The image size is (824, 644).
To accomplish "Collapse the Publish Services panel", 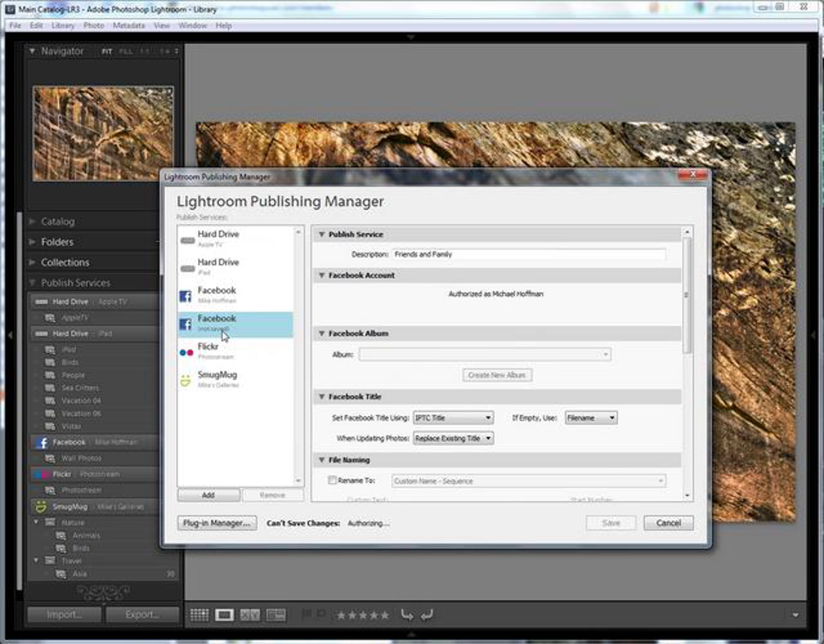I will (32, 282).
